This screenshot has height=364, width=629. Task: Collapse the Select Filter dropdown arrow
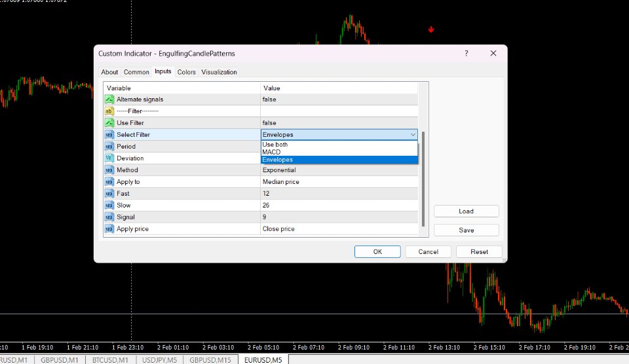pyautogui.click(x=413, y=135)
